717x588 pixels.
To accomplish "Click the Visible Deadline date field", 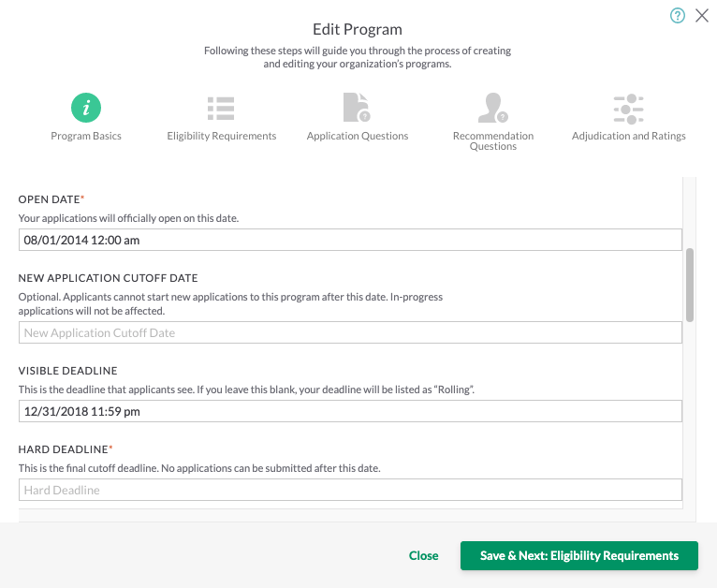I will [x=350, y=411].
